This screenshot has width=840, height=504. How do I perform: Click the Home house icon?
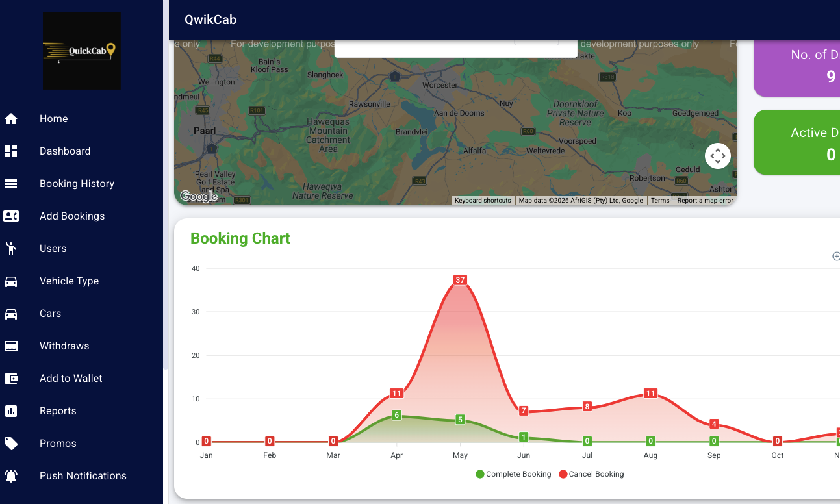[x=11, y=119]
